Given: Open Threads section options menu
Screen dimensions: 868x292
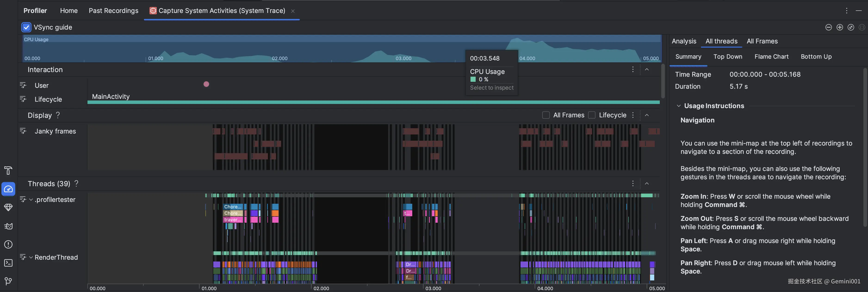Looking at the screenshot, I should (x=633, y=183).
